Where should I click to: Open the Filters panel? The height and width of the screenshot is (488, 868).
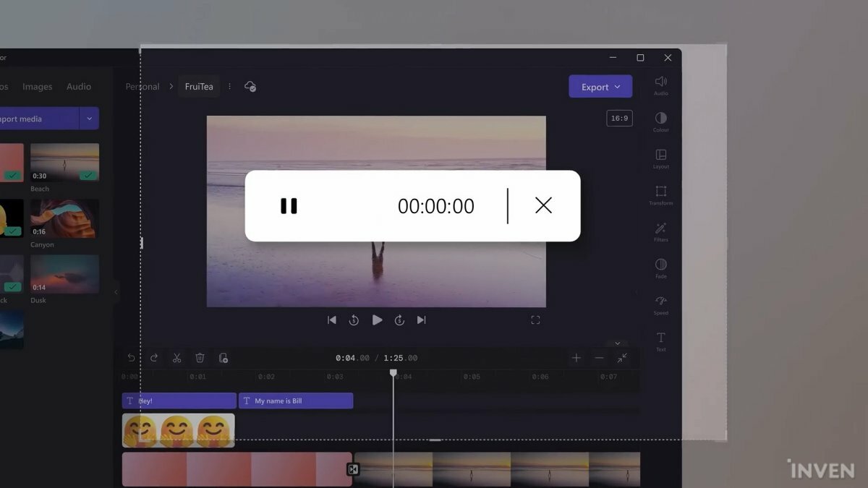(660, 231)
